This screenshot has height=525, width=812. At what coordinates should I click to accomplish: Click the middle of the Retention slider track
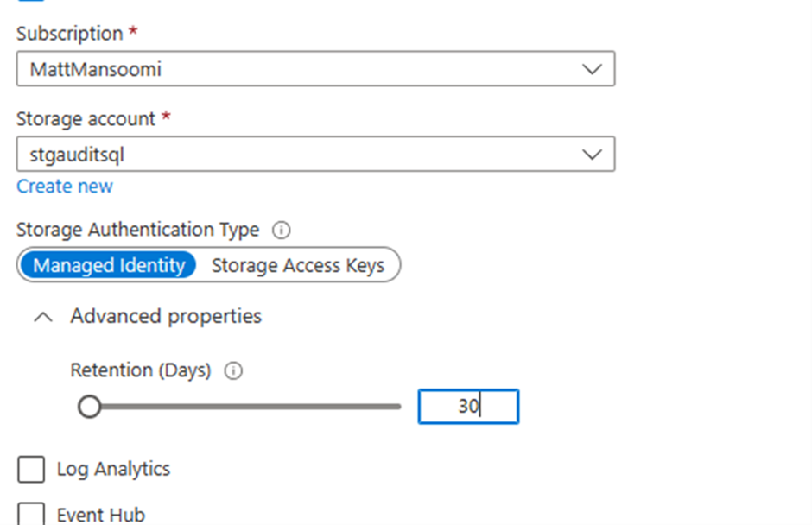coord(245,407)
